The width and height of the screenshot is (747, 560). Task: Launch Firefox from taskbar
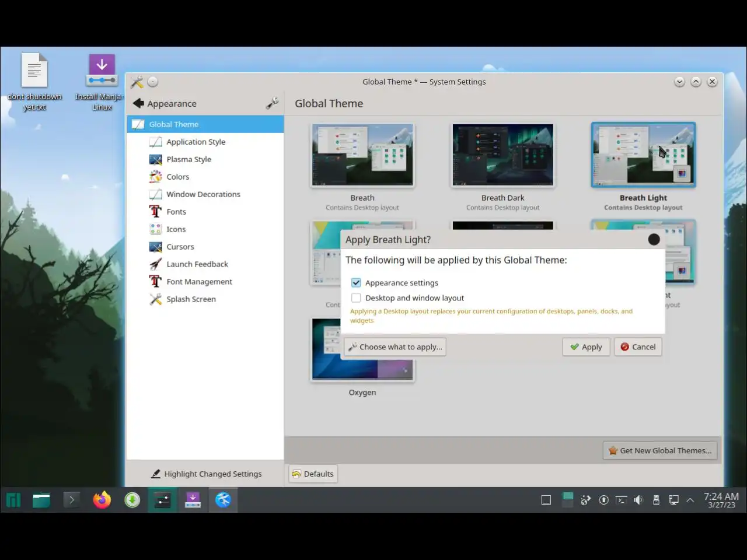[102, 500]
